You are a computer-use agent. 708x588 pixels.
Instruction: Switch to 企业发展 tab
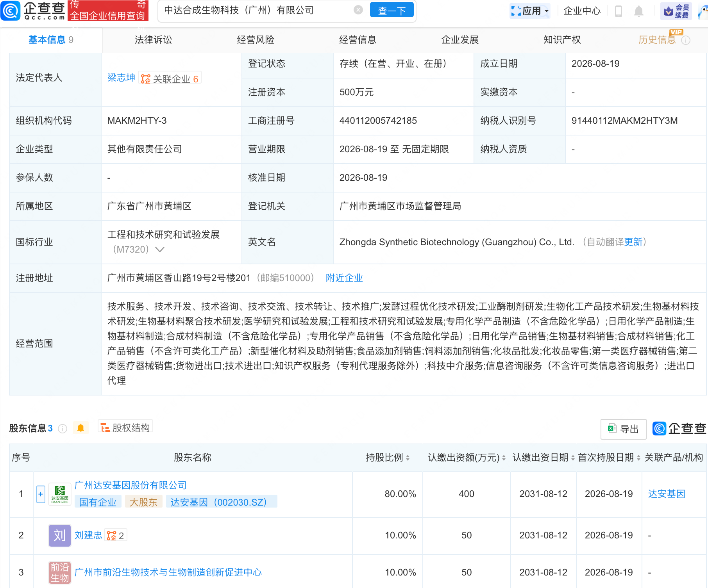coord(460,40)
